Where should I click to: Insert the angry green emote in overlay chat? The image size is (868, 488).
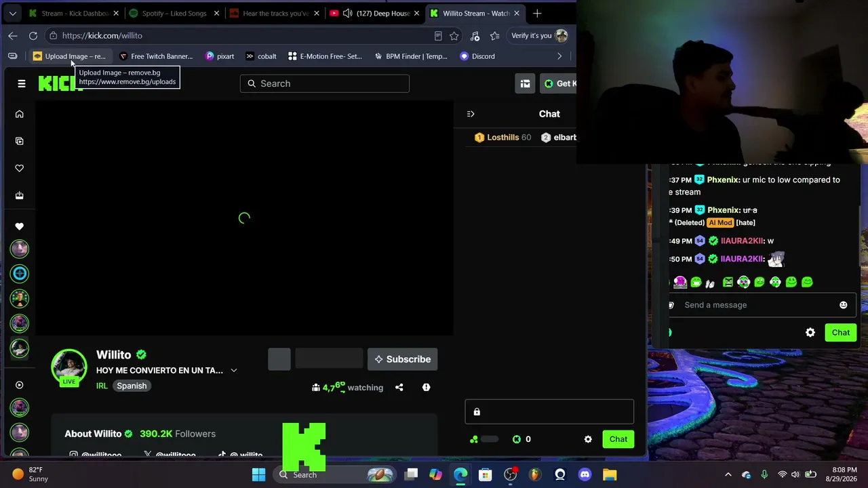coord(728,282)
